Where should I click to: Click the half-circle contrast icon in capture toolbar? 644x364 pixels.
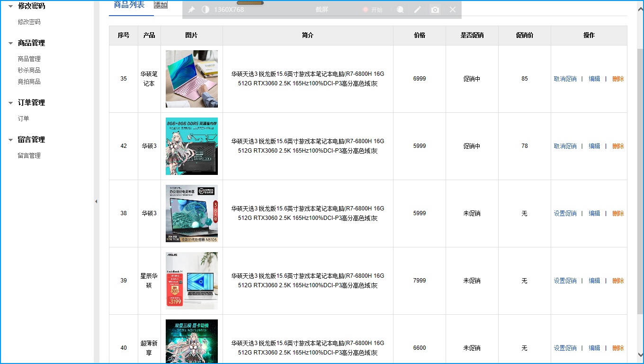click(205, 9)
